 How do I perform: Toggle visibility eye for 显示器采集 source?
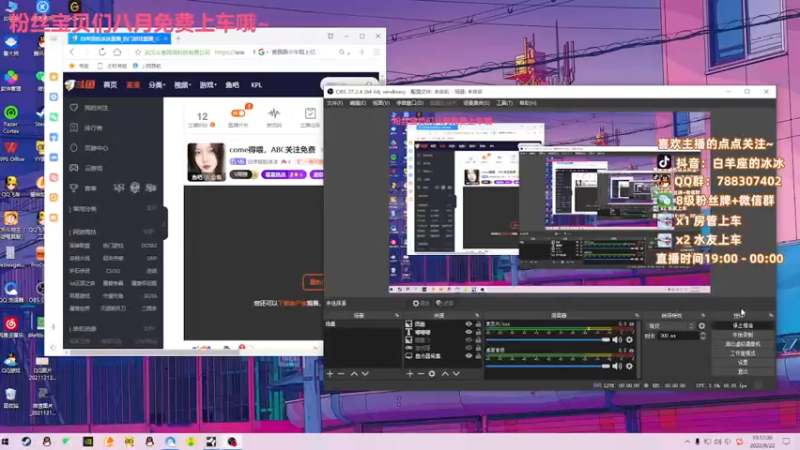(x=468, y=356)
